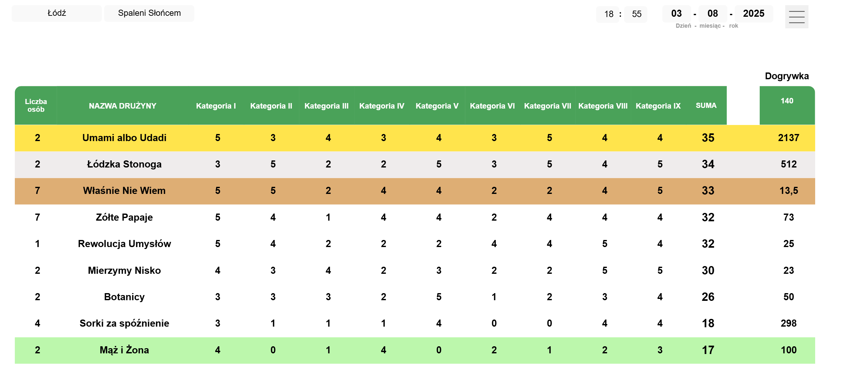Viewport: 868px width, 373px height.
Task: Select the Umami albo Udadi team name
Action: pos(124,138)
